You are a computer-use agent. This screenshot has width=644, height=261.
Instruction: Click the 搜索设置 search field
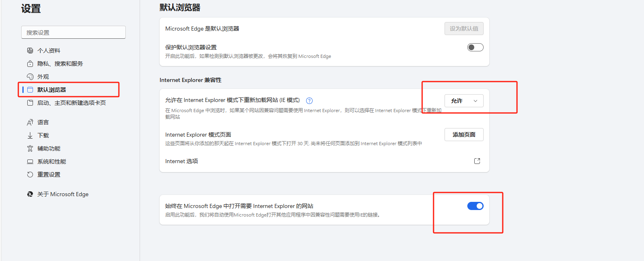pos(73,33)
